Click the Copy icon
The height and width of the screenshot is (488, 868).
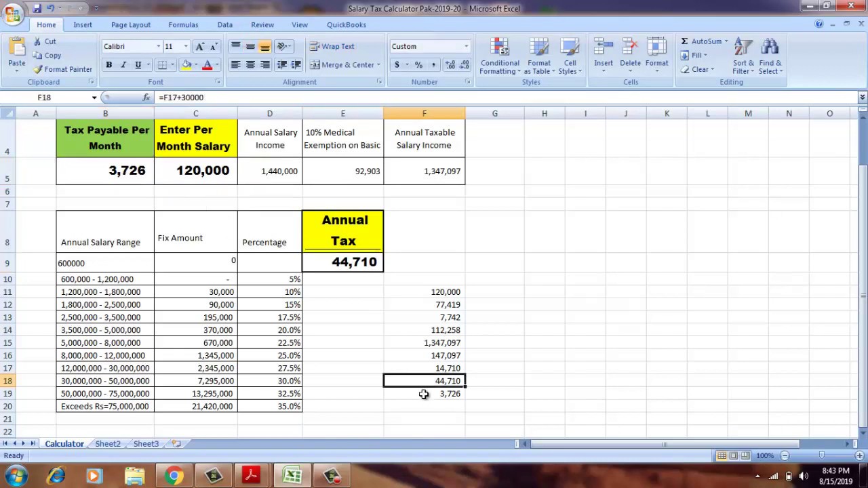click(37, 56)
